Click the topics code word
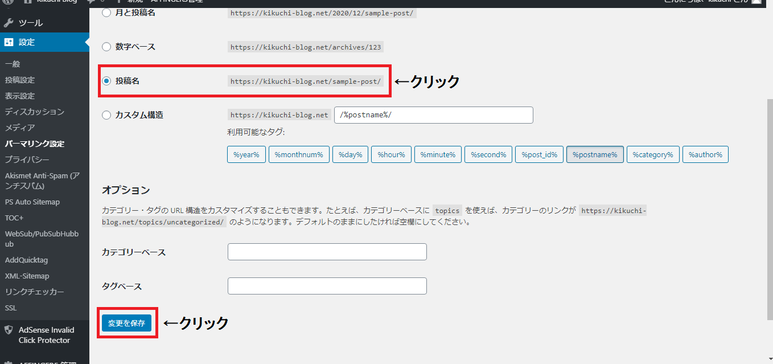The width and height of the screenshot is (773, 364). [448, 211]
